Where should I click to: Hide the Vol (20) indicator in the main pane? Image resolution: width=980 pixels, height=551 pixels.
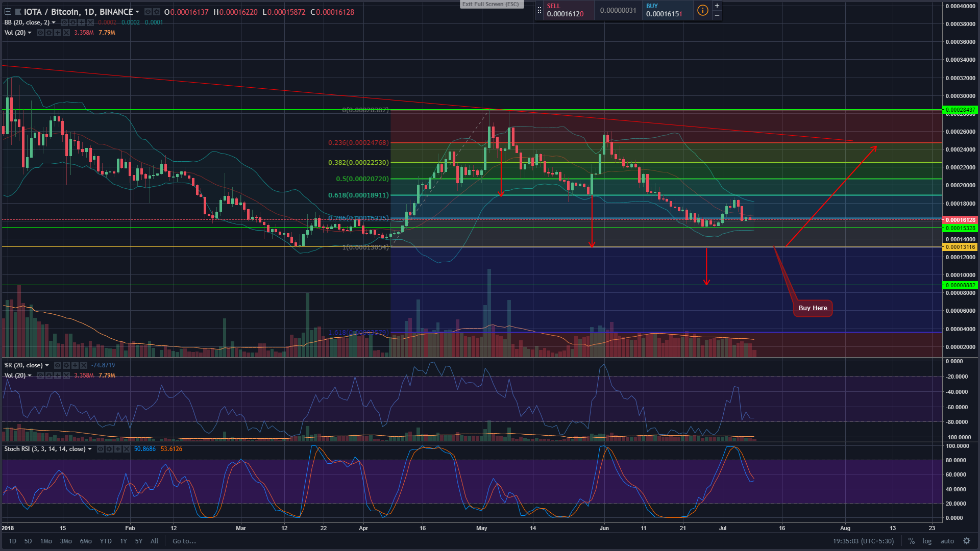point(40,33)
